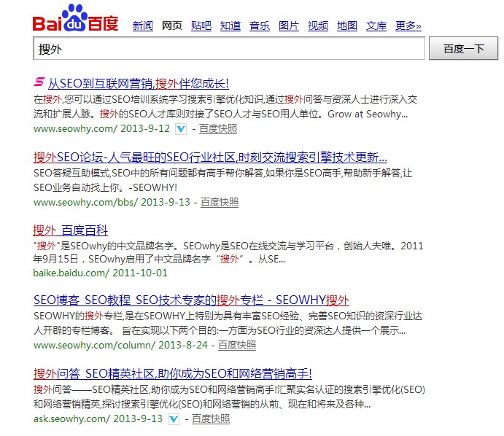Click the search box containing 搜外

[x=229, y=48]
